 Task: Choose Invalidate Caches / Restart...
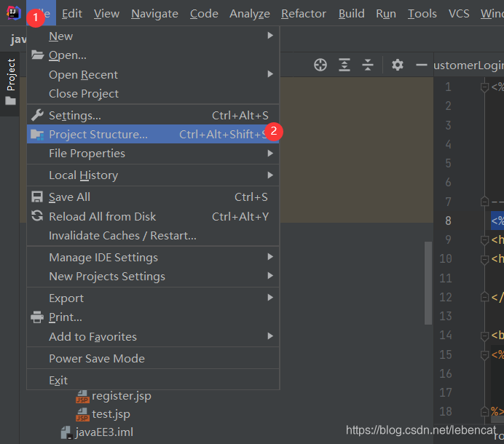[x=153, y=236]
